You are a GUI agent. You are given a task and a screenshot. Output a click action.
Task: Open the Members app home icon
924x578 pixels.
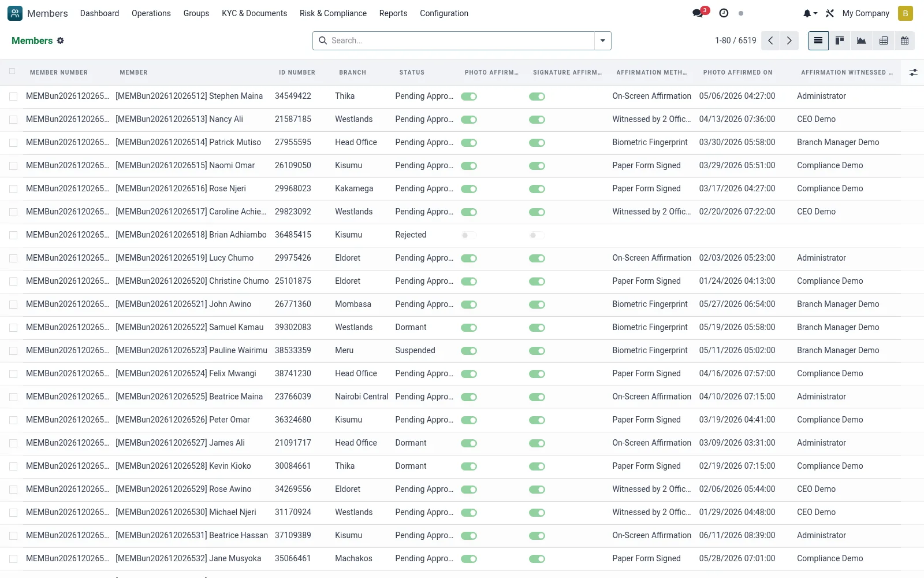pos(15,13)
